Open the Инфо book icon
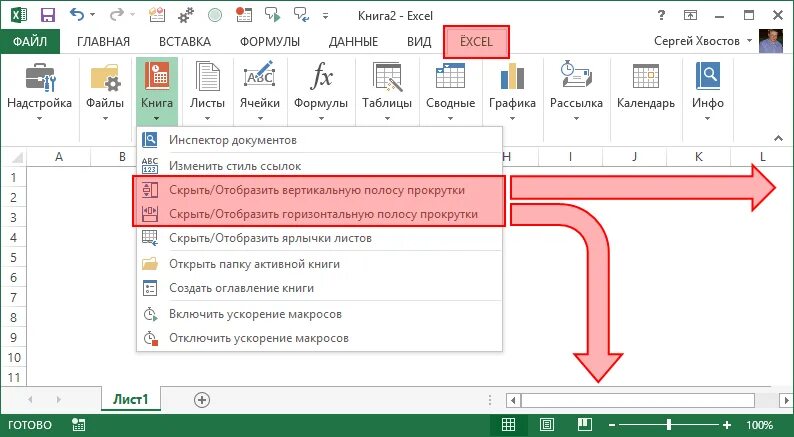 pos(707,76)
